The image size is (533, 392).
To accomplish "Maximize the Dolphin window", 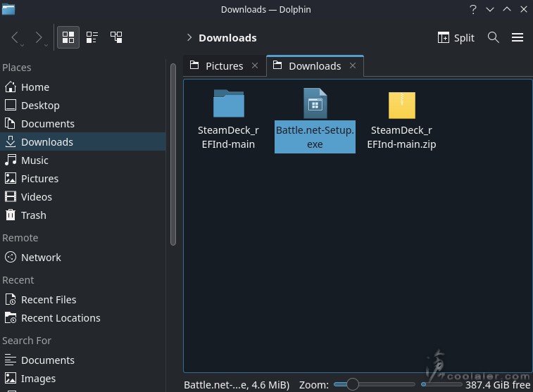I will (507, 9).
